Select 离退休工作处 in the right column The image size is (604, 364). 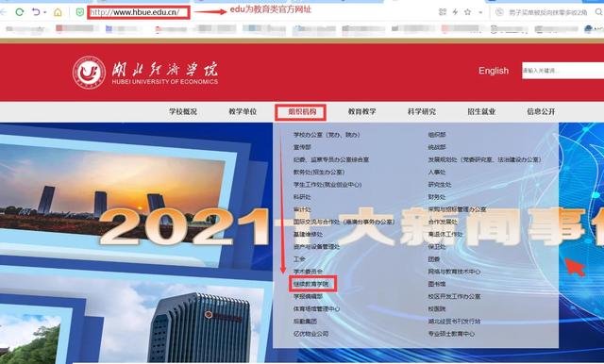[x=445, y=234]
